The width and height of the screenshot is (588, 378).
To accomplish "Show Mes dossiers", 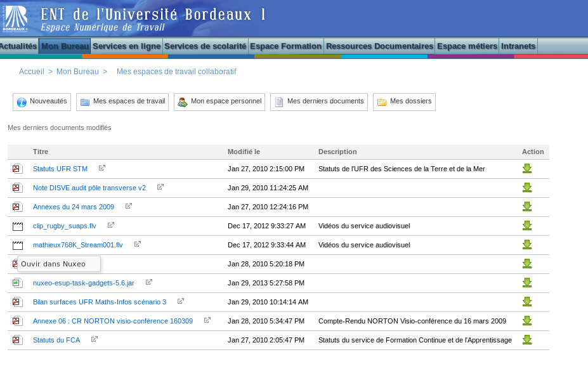I will (404, 102).
